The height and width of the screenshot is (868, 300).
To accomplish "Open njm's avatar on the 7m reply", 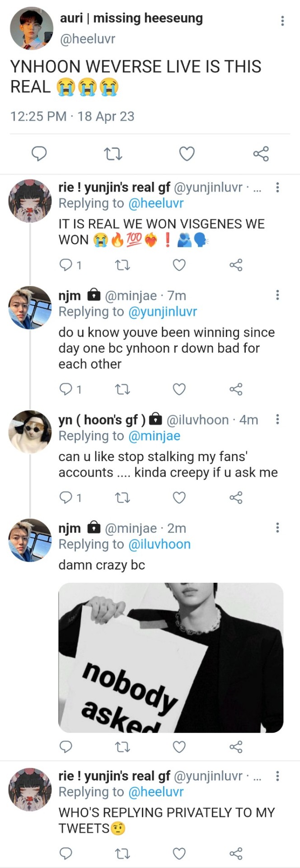I will point(30,307).
